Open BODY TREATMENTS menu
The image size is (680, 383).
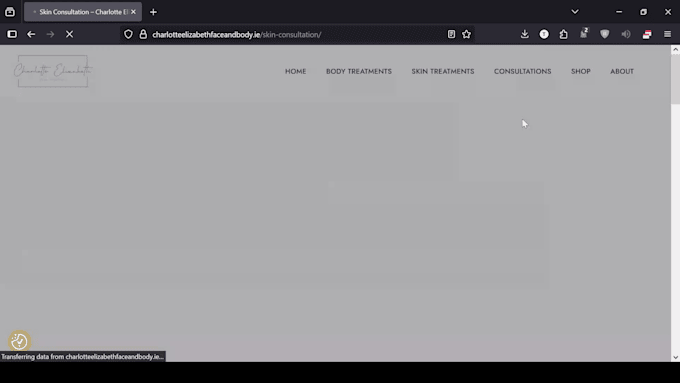359,72
